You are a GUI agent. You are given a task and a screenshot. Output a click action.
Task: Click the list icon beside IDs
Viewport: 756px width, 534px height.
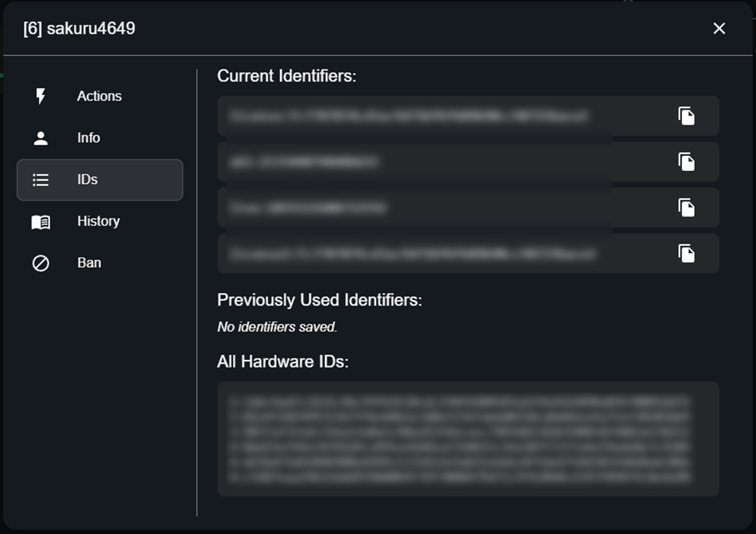(x=41, y=180)
